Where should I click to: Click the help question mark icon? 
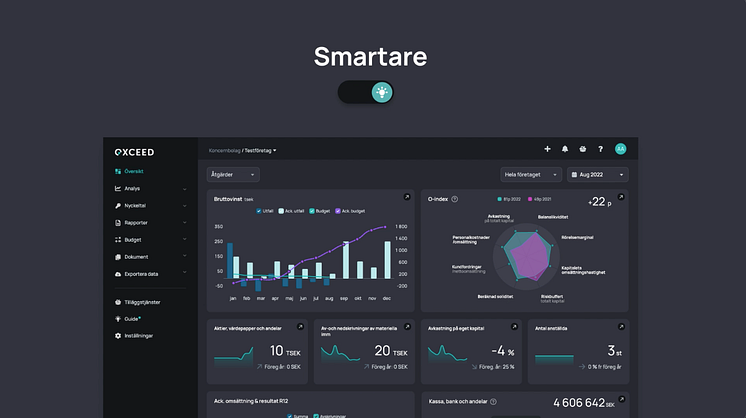click(x=600, y=149)
